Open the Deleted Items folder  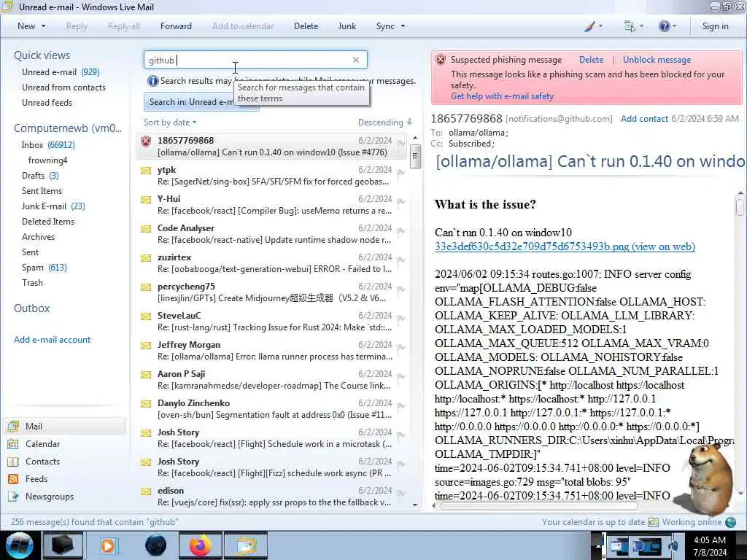48,222
